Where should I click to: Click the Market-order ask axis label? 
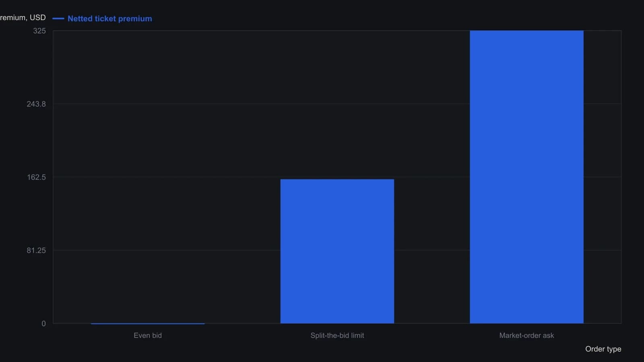[x=526, y=335]
